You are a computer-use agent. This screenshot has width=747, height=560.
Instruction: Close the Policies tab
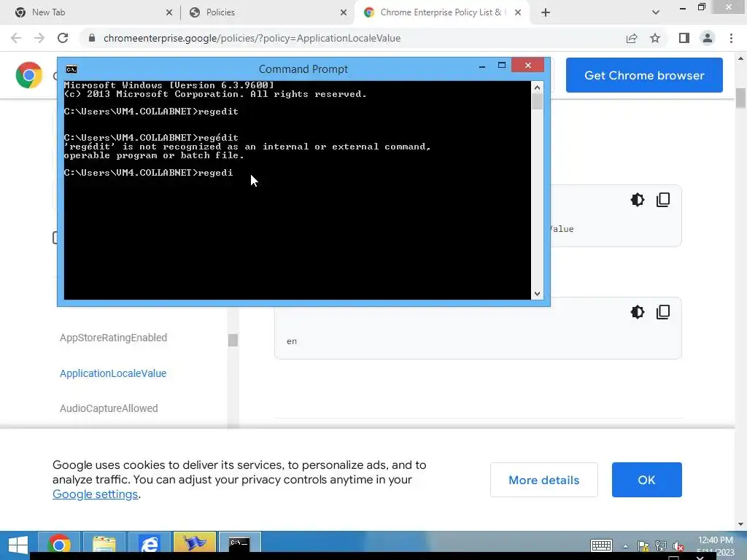click(344, 12)
